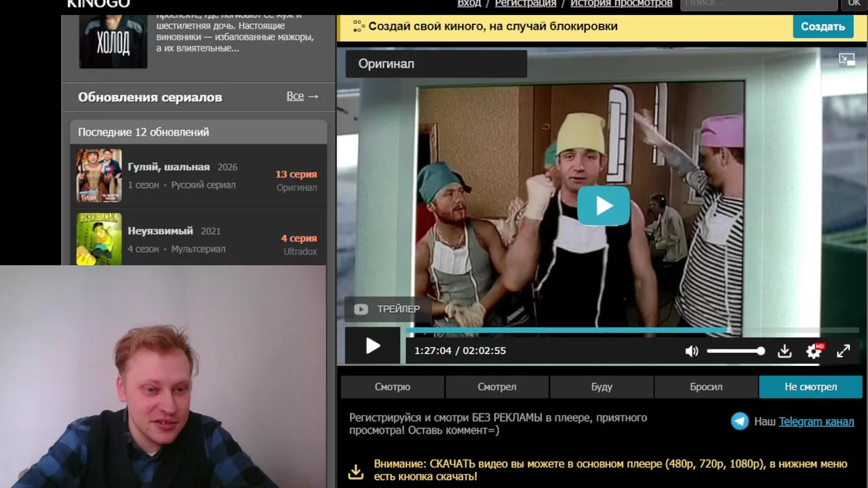Screen dimensions: 868x488
Task: Click the time display 1:27:04 / 02:02:55
Action: 460,350
